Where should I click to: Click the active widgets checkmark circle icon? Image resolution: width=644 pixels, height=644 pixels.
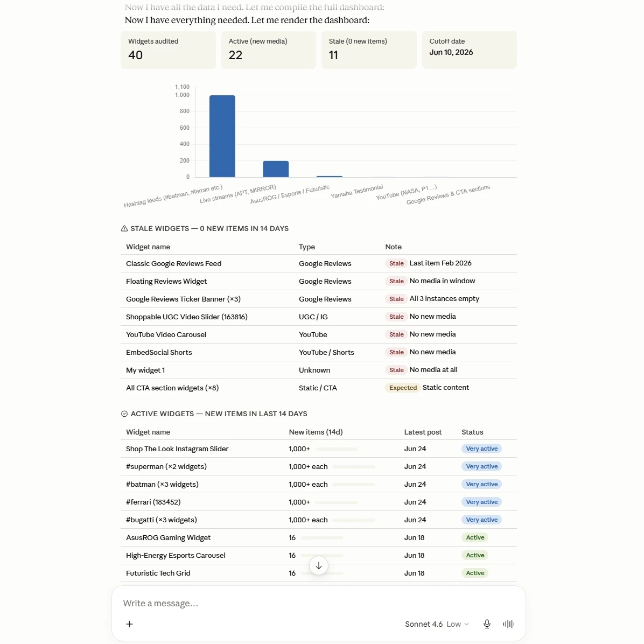(x=124, y=414)
